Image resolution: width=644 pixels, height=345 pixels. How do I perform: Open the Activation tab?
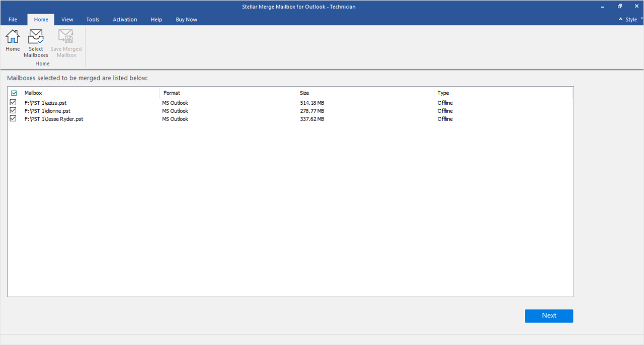(125, 20)
